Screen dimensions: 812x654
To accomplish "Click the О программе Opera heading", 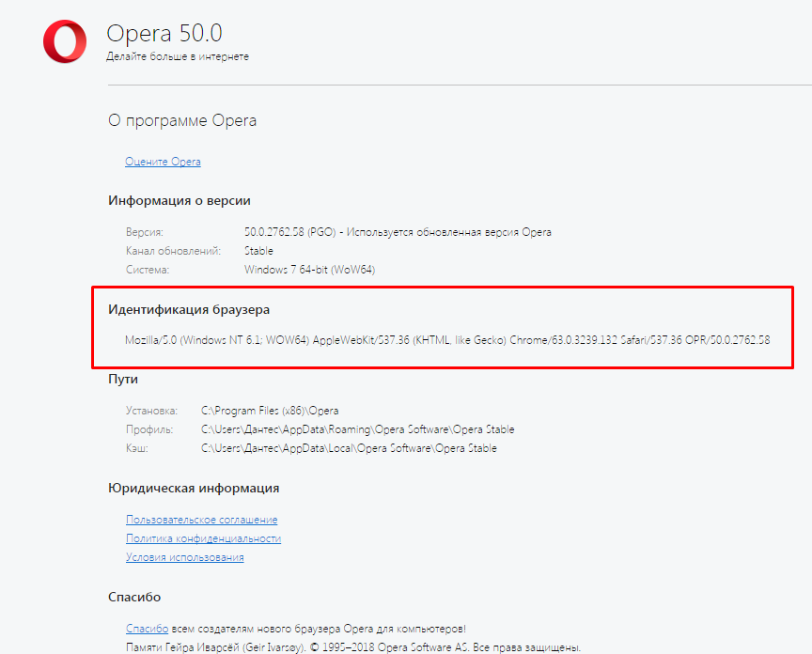I will coord(181,120).
